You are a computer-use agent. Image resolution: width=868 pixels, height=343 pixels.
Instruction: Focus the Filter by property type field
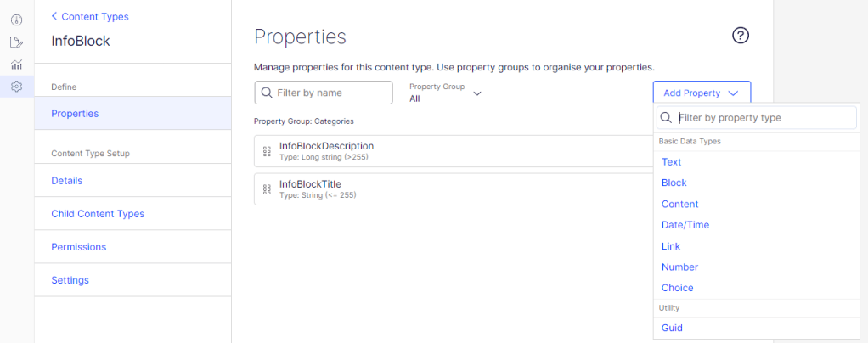pyautogui.click(x=763, y=118)
